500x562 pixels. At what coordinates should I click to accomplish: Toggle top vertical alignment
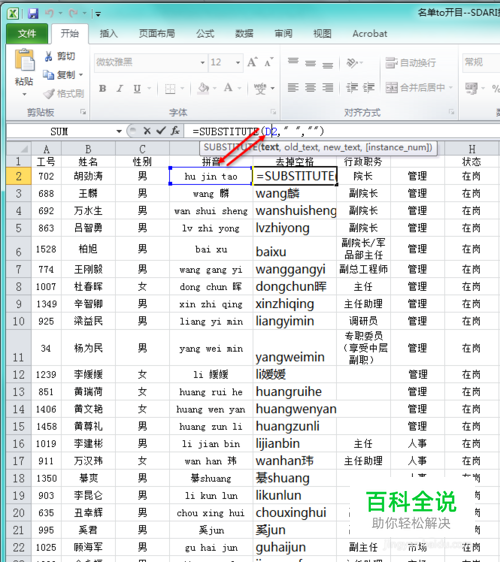(x=293, y=61)
